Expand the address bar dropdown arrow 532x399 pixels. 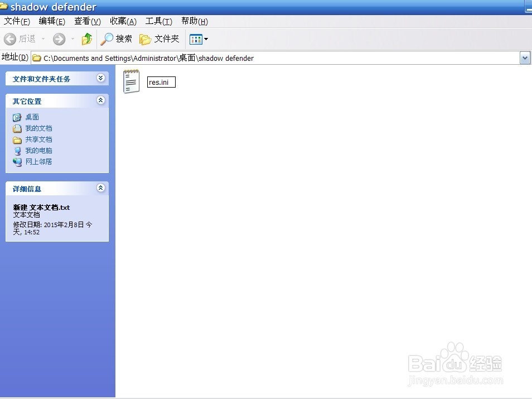[x=525, y=58]
